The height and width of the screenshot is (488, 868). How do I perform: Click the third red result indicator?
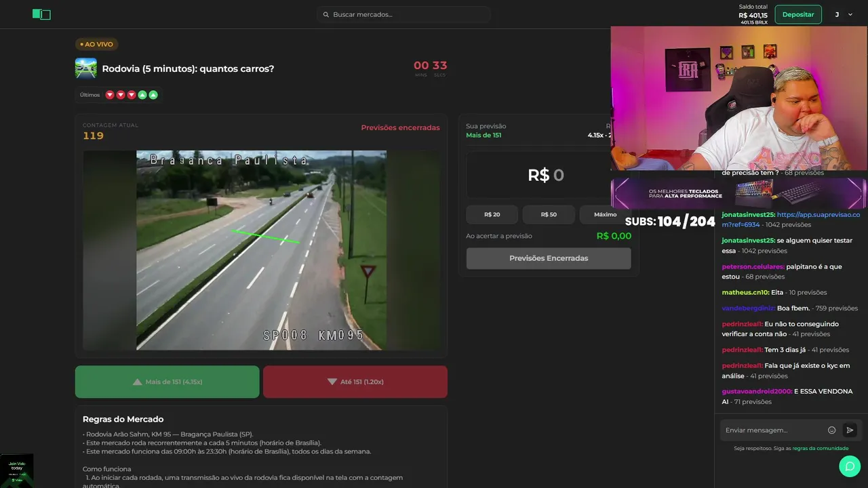(x=132, y=95)
